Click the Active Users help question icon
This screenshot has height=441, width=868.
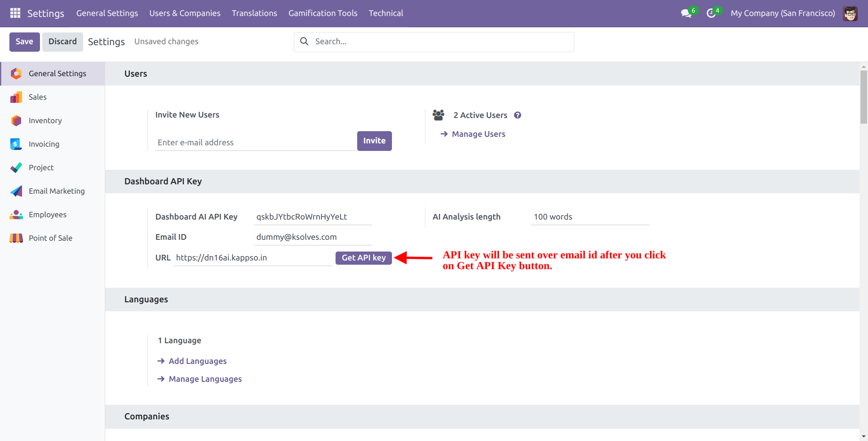click(517, 115)
